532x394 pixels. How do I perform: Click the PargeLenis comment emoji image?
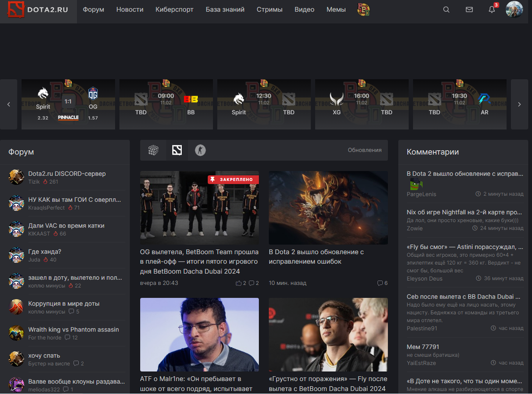click(x=416, y=185)
